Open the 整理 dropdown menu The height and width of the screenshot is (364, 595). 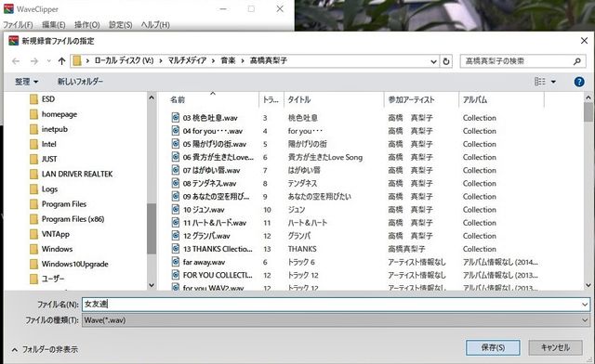pos(27,82)
